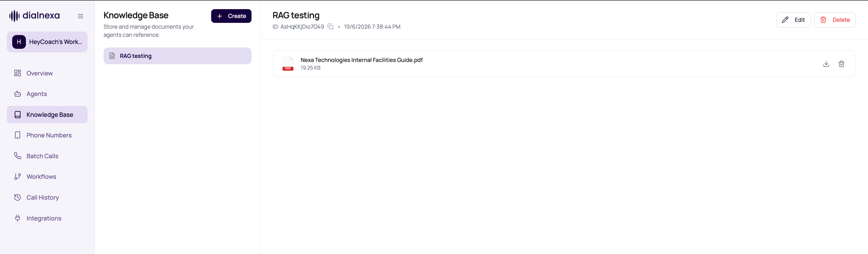Click the Call History clock icon
This screenshot has height=254, width=868.
pos(18,197)
